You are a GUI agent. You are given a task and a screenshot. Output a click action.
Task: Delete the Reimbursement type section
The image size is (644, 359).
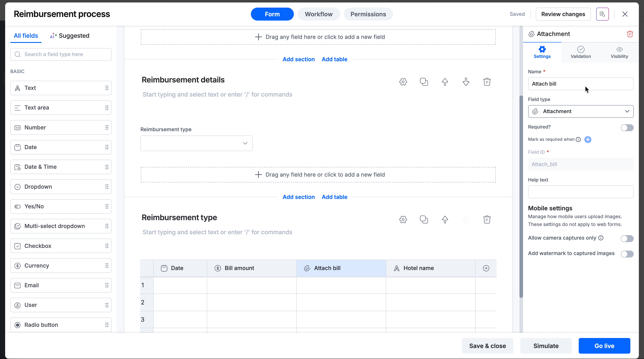coord(487,220)
